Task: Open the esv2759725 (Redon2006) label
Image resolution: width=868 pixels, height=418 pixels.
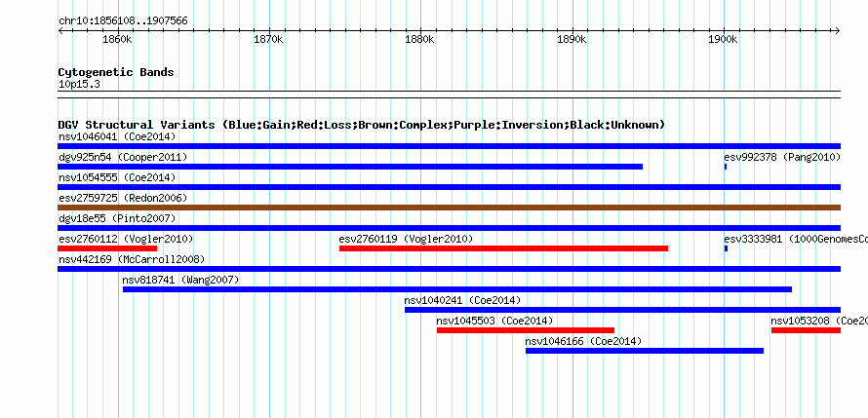Action: click(123, 198)
